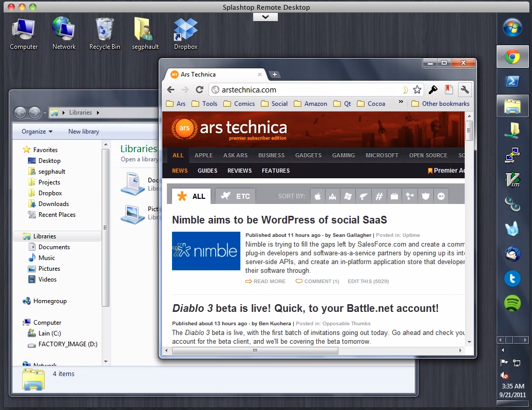Screen dimensions: 532x410
Task: Click READ MORE on Nimble article
Action: pos(265,281)
